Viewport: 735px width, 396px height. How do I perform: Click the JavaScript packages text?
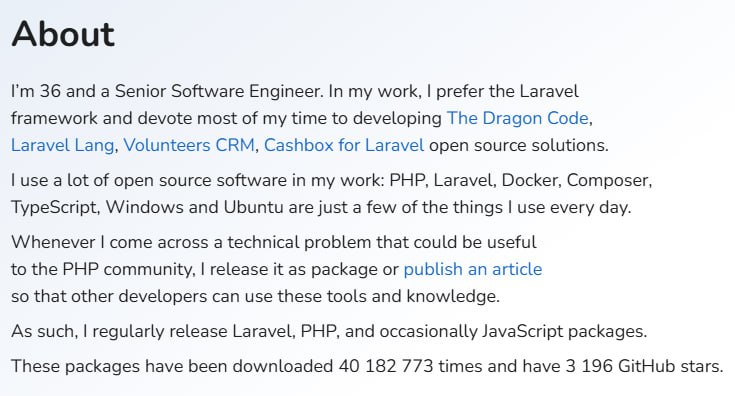click(x=564, y=331)
